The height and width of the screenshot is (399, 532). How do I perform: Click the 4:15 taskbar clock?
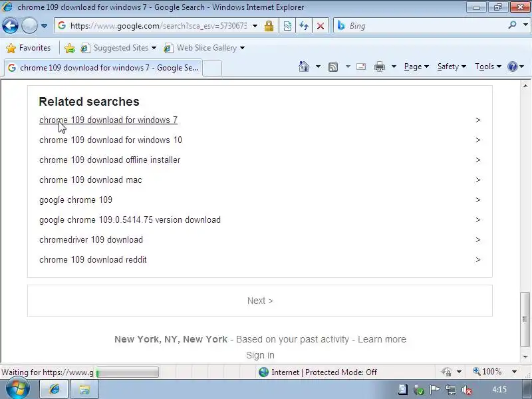click(x=499, y=389)
